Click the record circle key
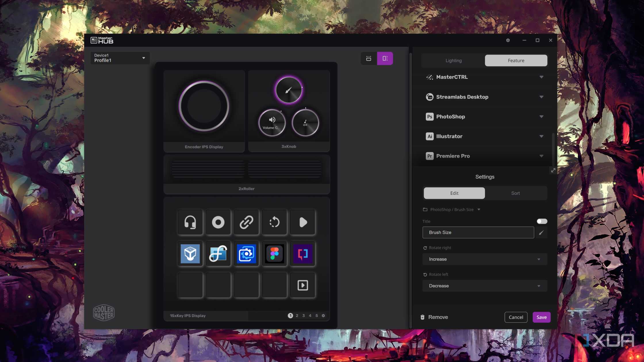Screen dimensions: 644x362 [218, 222]
